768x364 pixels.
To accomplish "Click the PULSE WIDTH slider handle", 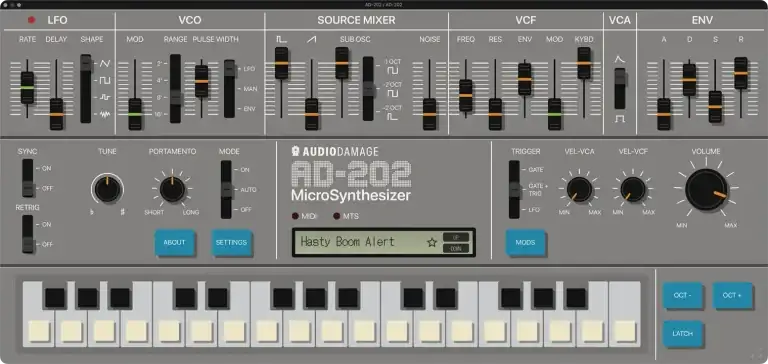I will (201, 81).
